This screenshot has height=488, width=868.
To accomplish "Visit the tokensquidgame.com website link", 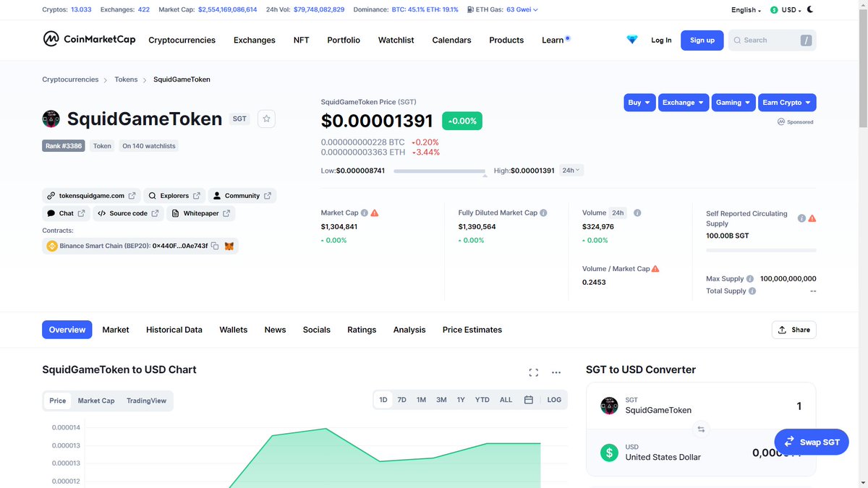I will coord(91,195).
